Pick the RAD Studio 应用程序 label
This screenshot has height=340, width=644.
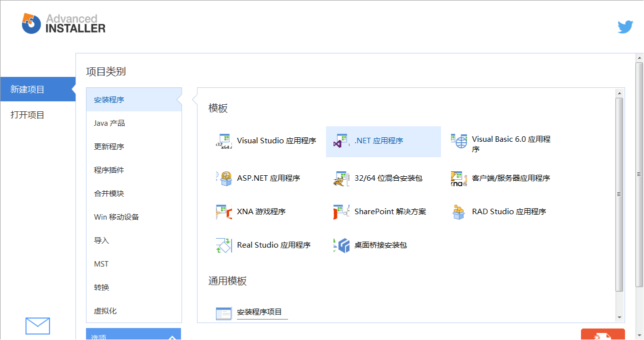tap(509, 212)
